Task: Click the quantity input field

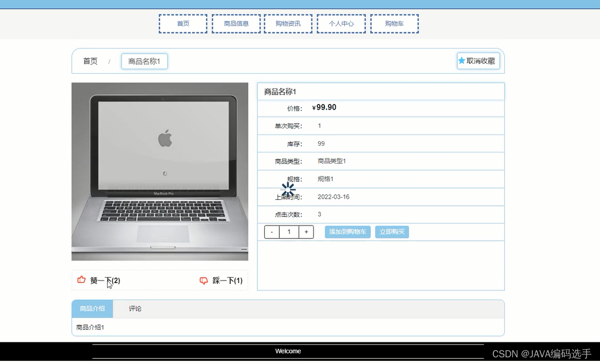Action: click(x=289, y=232)
